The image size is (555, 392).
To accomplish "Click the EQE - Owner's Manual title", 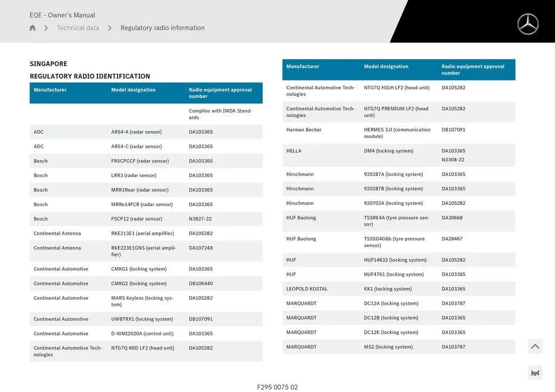I will tap(62, 15).
